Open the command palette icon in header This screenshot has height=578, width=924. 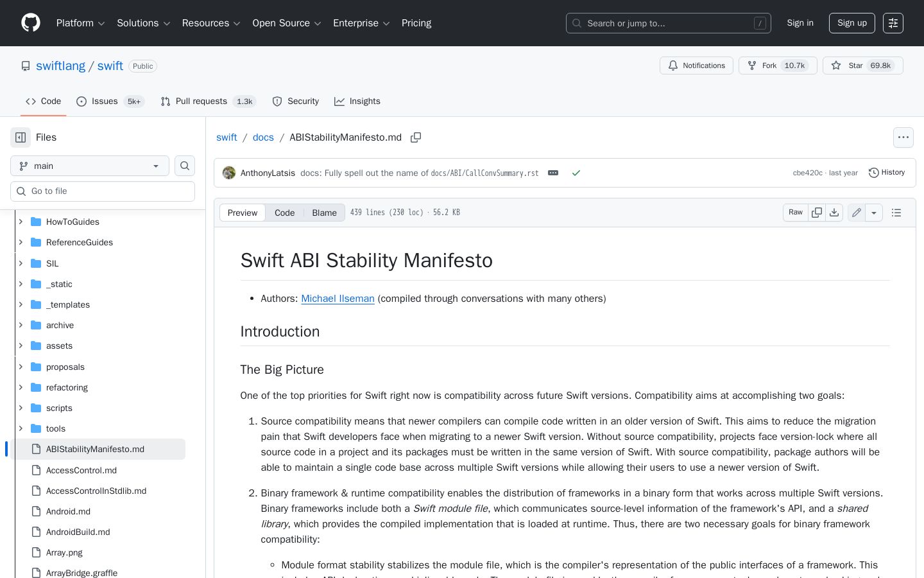coord(893,23)
